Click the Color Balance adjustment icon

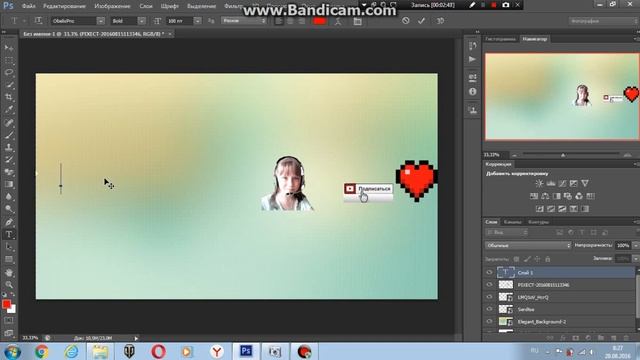(x=545, y=196)
